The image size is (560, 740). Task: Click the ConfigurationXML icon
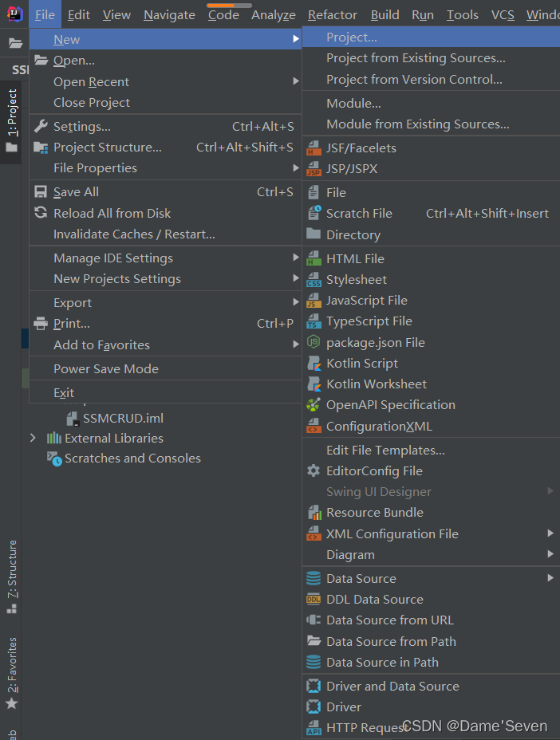point(314,426)
